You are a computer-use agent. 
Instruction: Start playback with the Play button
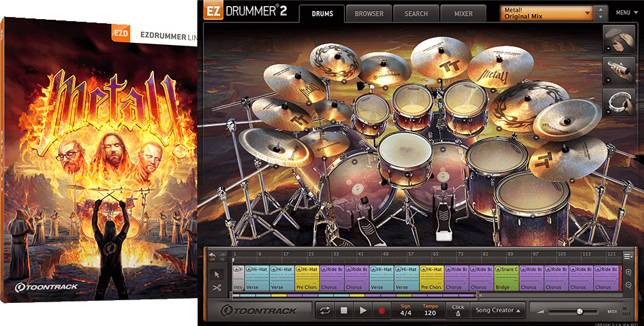[363, 310]
